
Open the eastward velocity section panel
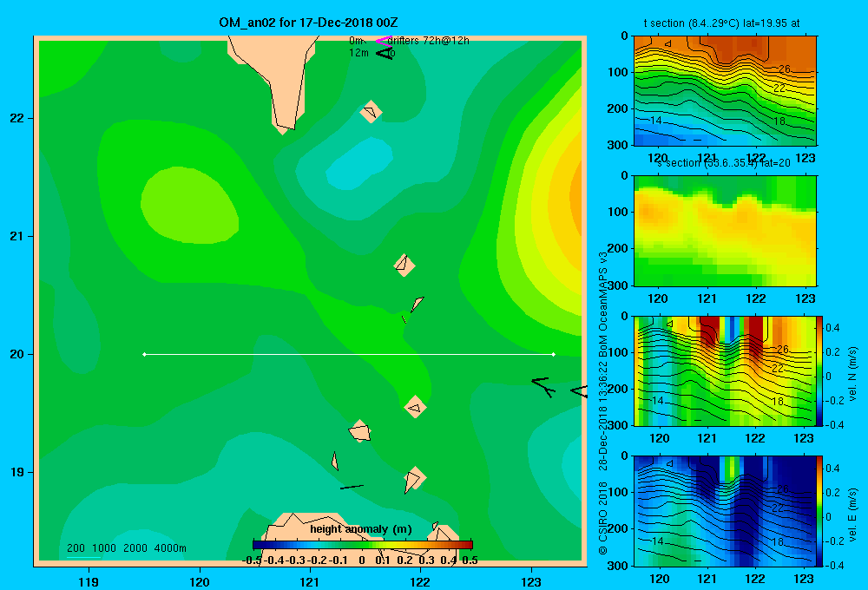point(725,511)
